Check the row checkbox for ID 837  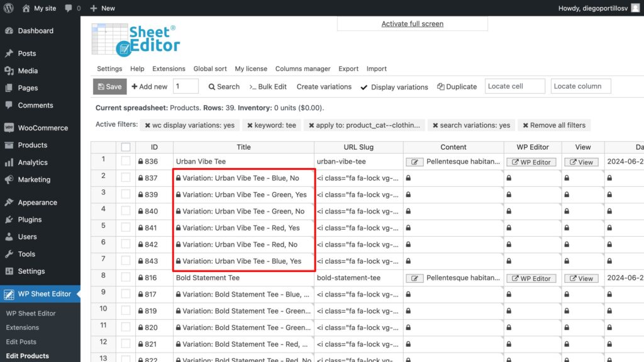[126, 178]
